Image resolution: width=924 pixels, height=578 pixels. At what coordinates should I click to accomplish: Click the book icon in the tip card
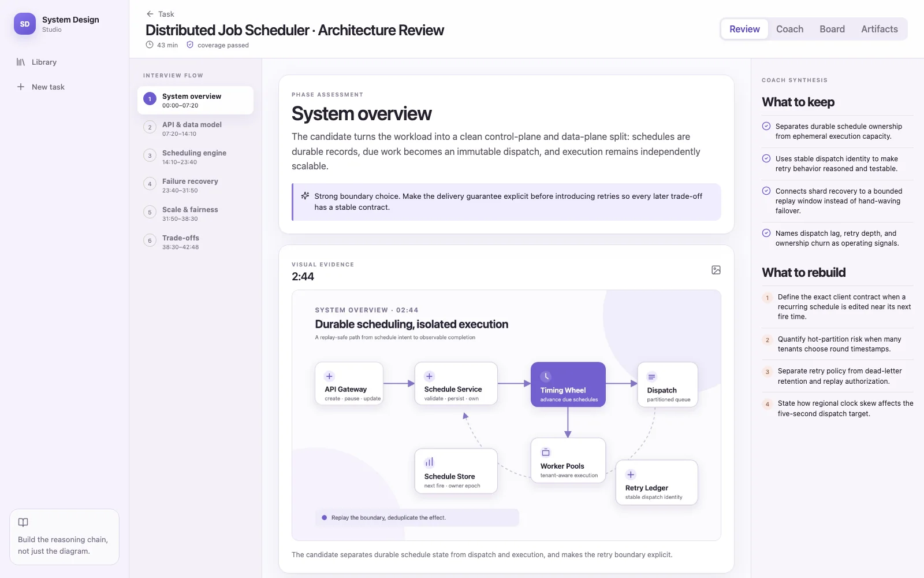23,523
